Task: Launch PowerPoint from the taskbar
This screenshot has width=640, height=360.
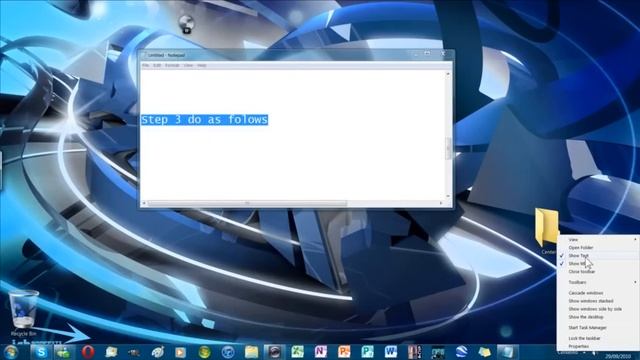Action: 344,352
